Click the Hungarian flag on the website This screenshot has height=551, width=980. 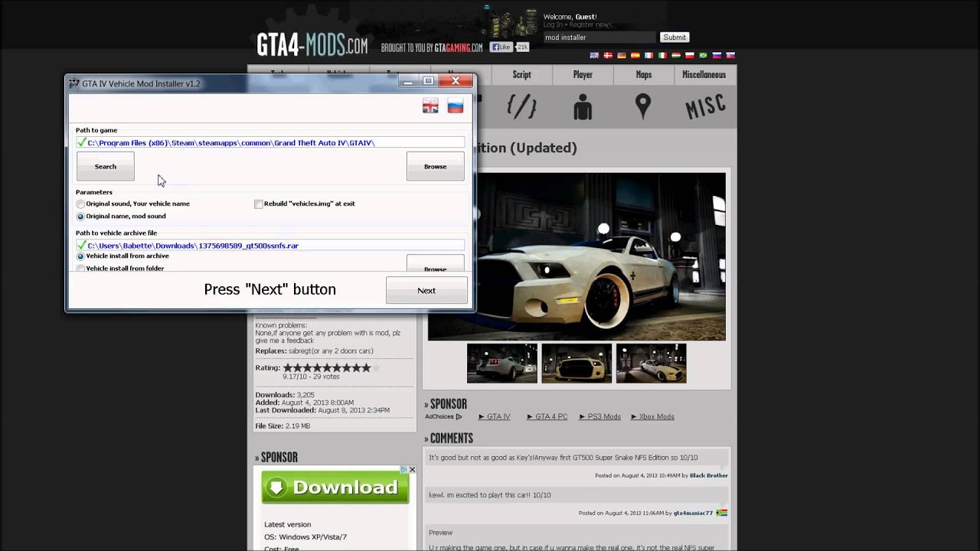click(676, 56)
